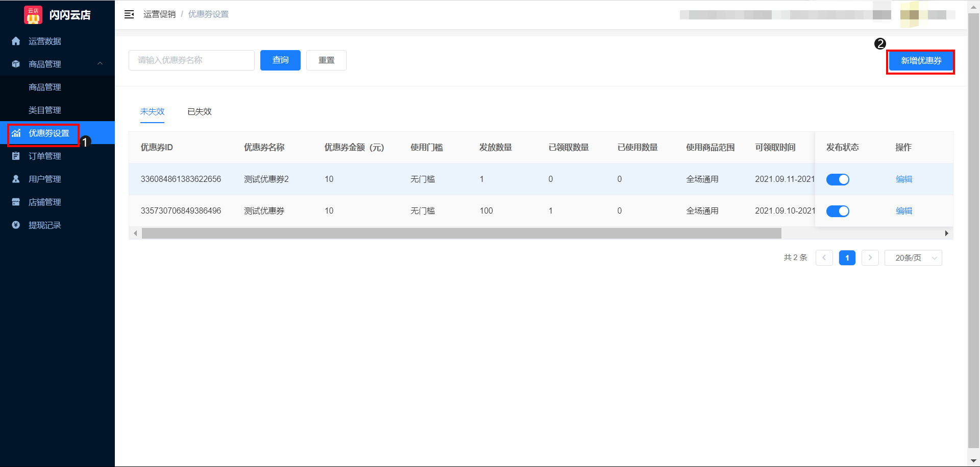The image size is (980, 467).
Task: Click the coupon name search input field
Action: (x=191, y=60)
